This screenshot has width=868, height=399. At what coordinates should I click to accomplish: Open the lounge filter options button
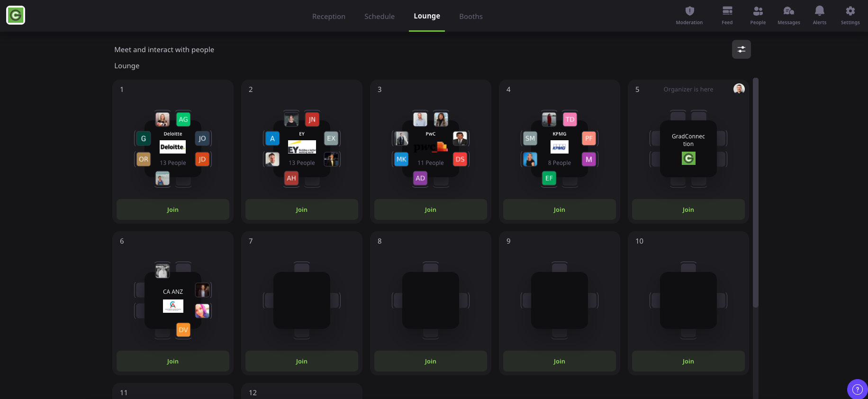pos(741,49)
